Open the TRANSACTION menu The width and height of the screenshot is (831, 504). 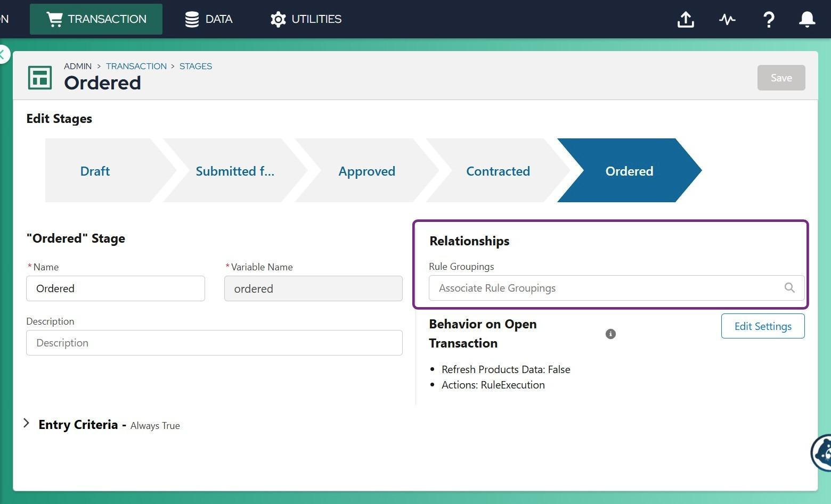96,19
